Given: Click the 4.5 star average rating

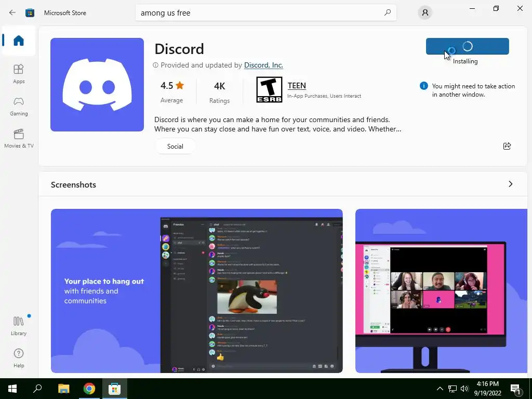Looking at the screenshot, I should click(x=172, y=91).
